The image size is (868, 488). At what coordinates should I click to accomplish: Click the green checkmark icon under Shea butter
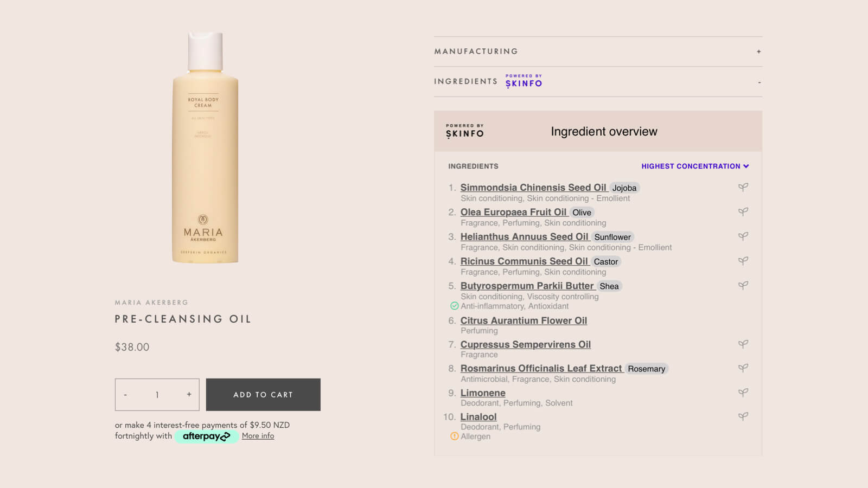[x=455, y=306]
